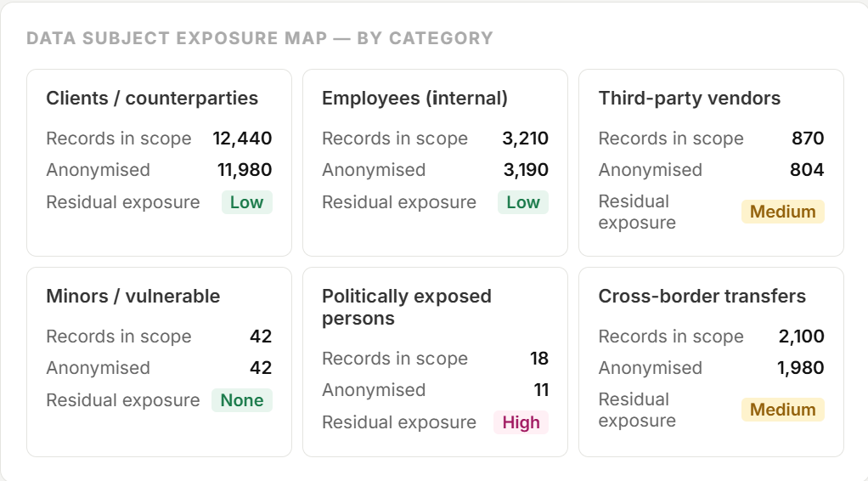The height and width of the screenshot is (481, 868).
Task: Select the 11,980 anonymised value
Action: [x=244, y=170]
